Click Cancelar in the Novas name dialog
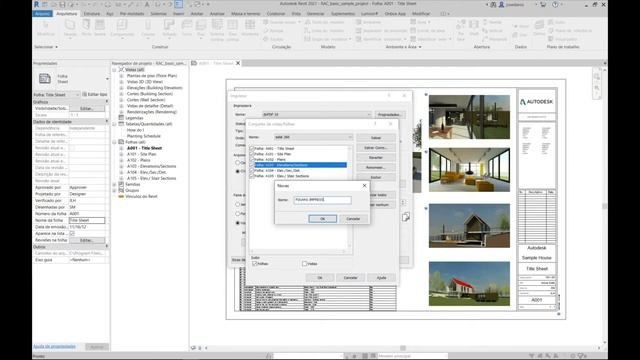This screenshot has height=360, width=640. pyautogui.click(x=353, y=219)
